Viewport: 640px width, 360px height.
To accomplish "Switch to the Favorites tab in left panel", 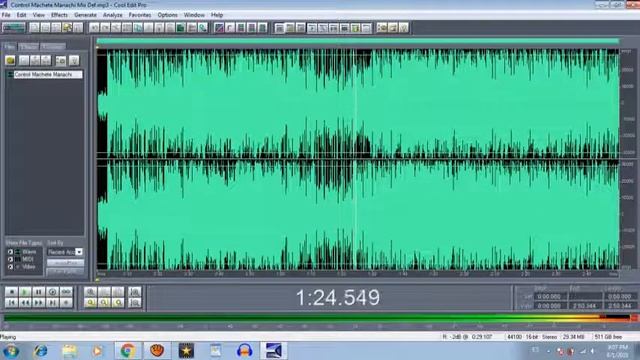I will pos(53,46).
